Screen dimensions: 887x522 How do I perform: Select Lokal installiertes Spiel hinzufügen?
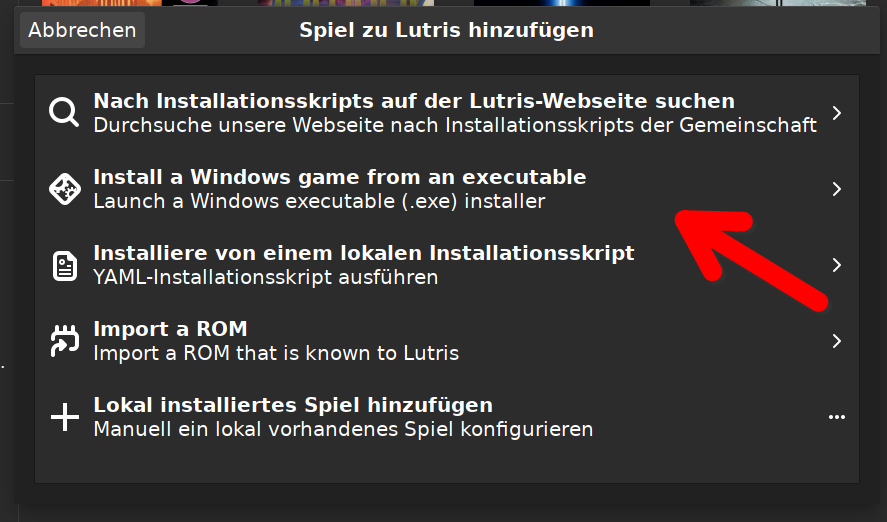[x=293, y=405]
